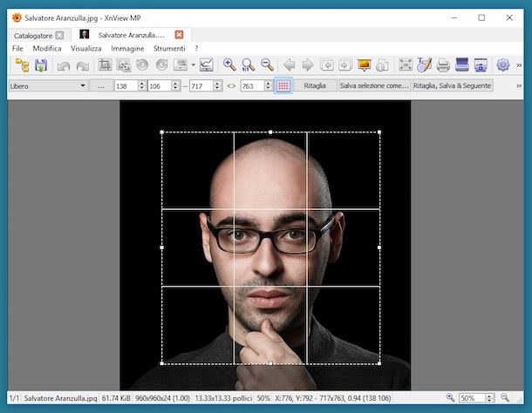Zoom in using the plus magnifier

[229, 64]
